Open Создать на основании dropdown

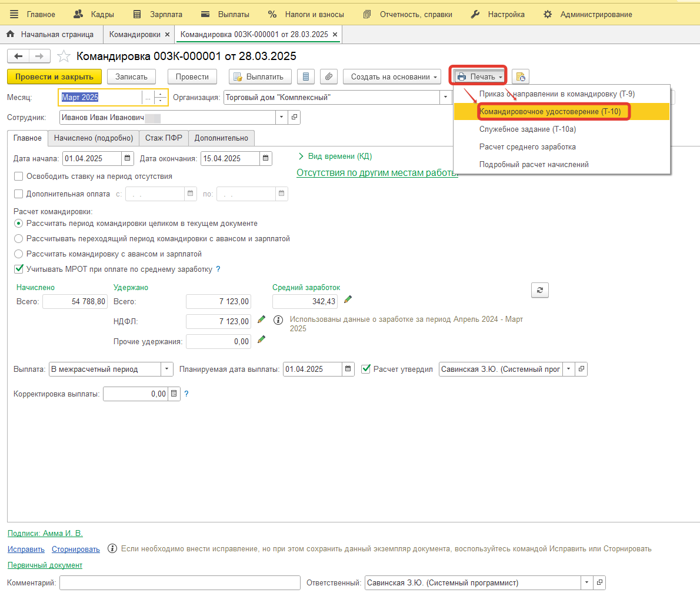[x=395, y=77]
